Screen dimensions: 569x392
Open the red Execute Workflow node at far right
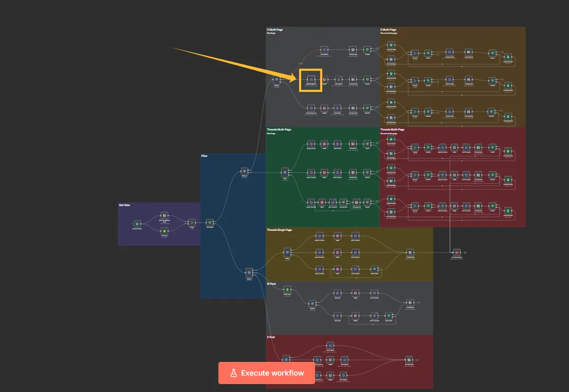(456, 253)
